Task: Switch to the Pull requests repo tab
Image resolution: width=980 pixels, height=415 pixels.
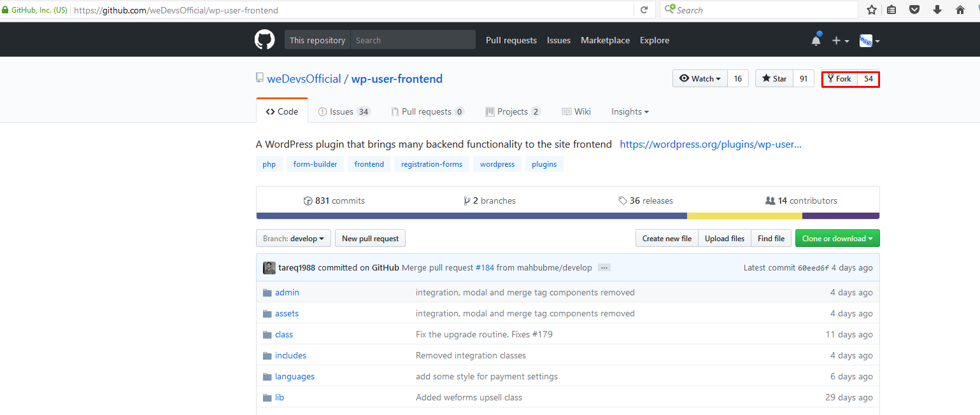Action: coord(427,111)
